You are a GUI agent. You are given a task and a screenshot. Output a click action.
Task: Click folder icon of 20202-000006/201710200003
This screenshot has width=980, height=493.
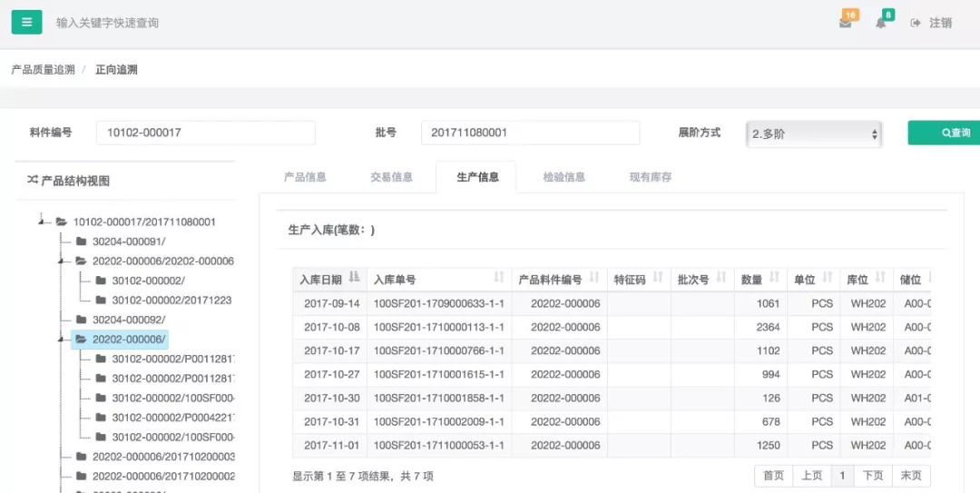pos(82,457)
